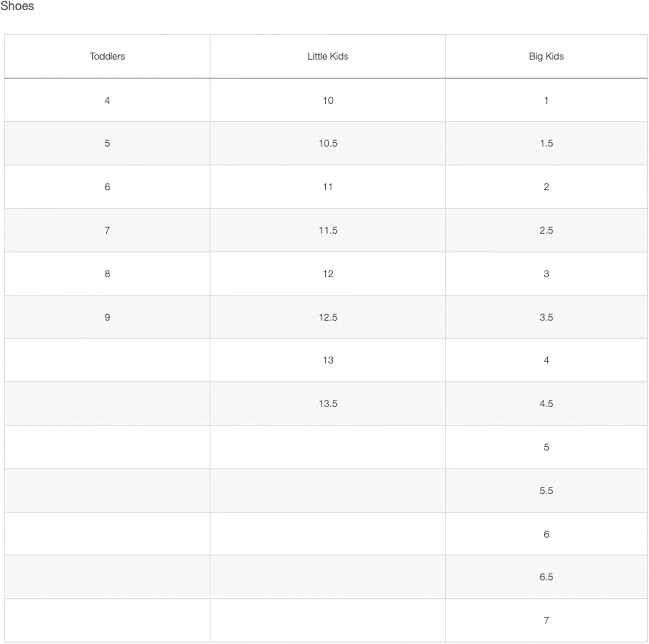Click the Little Kids column header
The height and width of the screenshot is (644, 649).
[328, 56]
